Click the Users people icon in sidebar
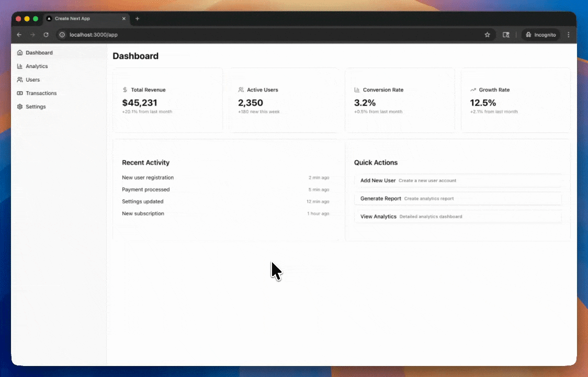The height and width of the screenshot is (377, 588). pyautogui.click(x=20, y=80)
